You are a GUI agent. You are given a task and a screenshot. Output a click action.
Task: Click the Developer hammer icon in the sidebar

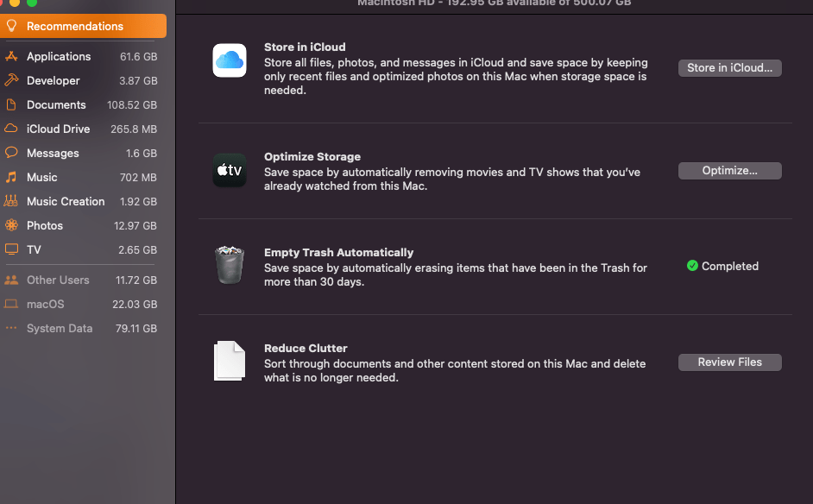(12, 80)
